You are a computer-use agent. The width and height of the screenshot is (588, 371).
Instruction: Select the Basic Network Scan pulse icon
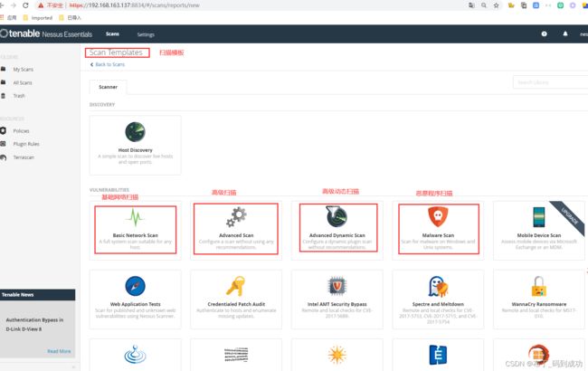[x=135, y=217]
